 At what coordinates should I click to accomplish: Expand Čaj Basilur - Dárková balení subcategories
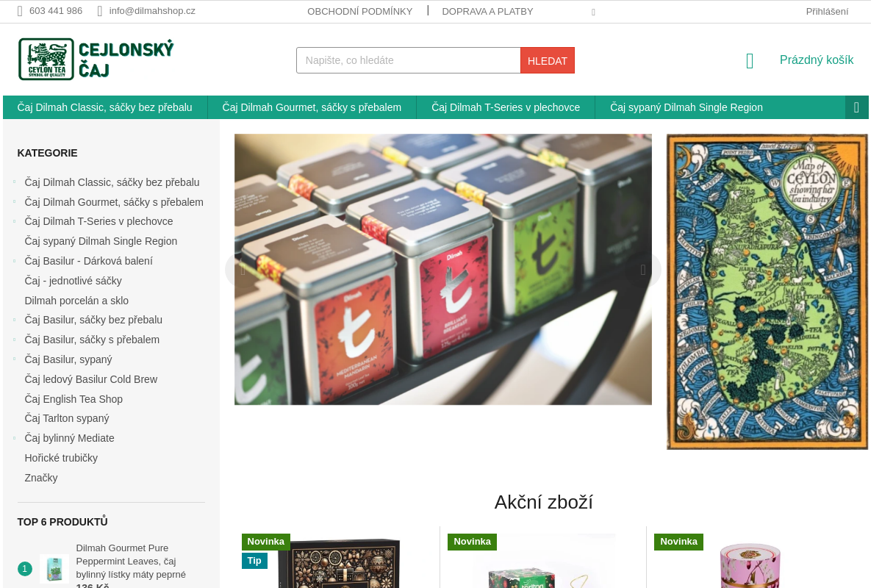pos(14,260)
